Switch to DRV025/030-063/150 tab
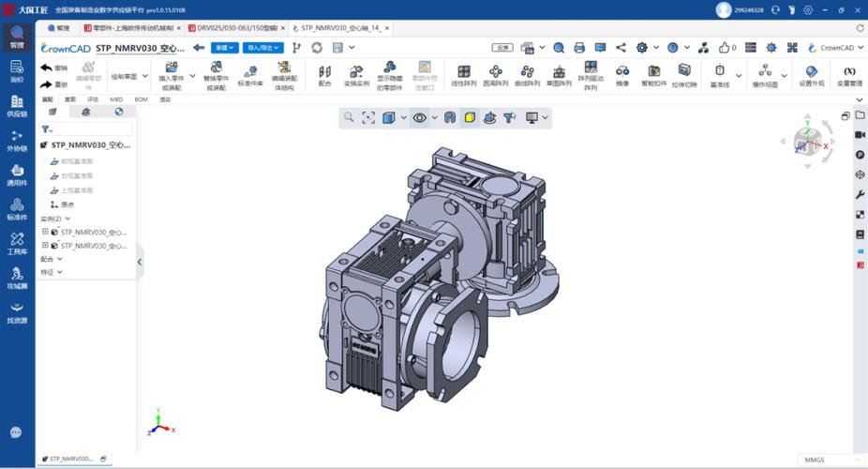Screen dimensions: 868x469 tap(237, 28)
